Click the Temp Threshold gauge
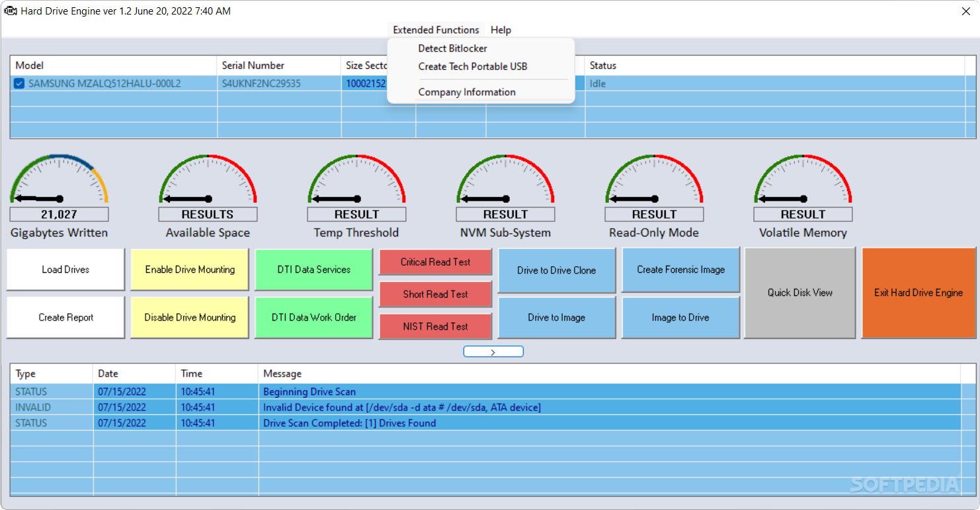This screenshot has height=510, width=980. coord(356,179)
